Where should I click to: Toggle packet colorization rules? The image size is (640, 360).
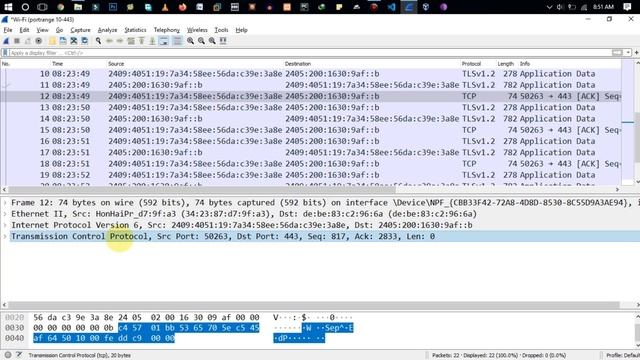coord(177,41)
